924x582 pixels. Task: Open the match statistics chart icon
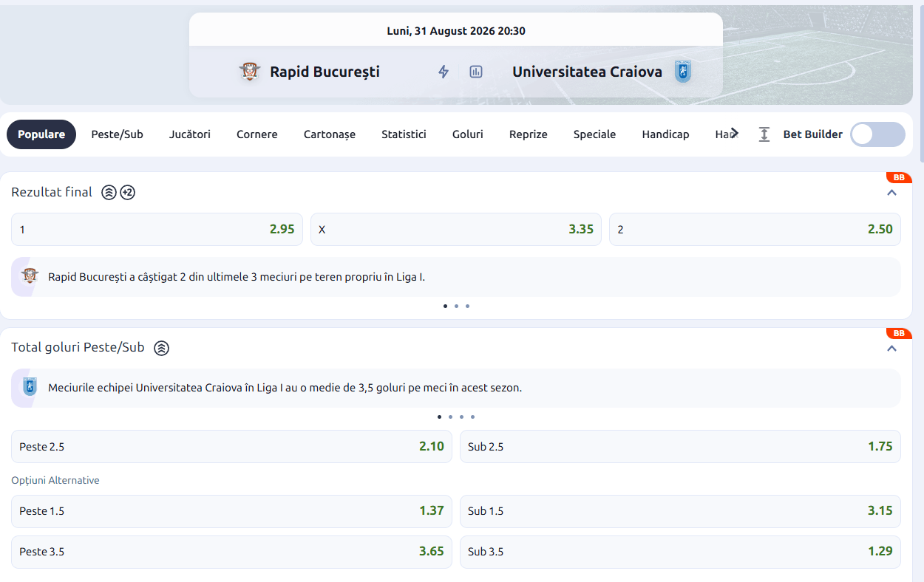pos(476,72)
